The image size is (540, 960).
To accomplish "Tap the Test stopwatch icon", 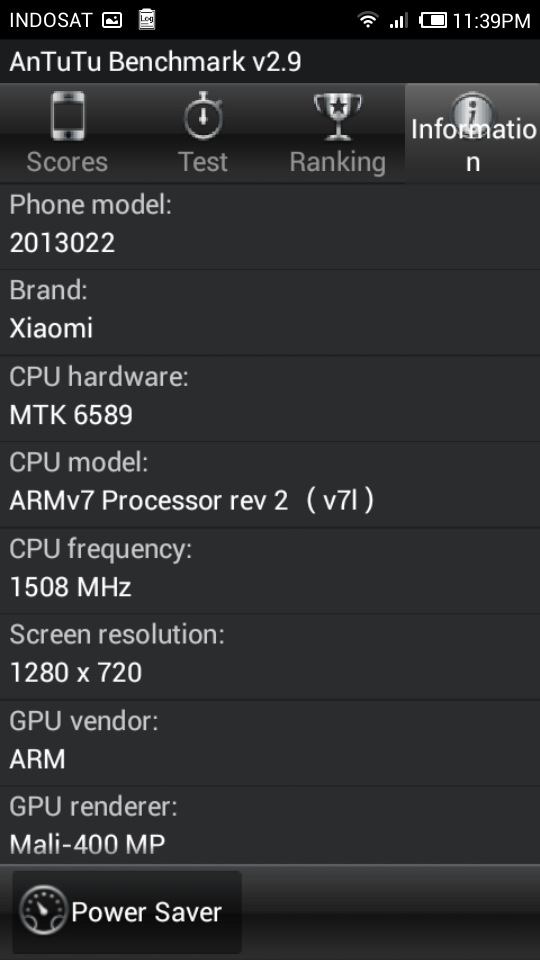I will (x=203, y=116).
